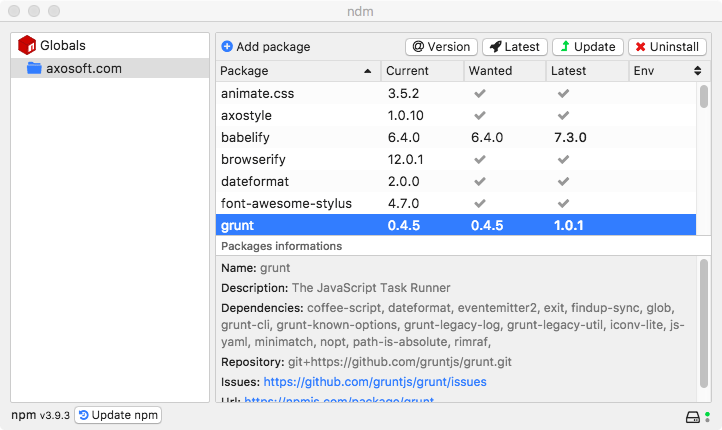Click the axostyle Wanted checkmark
722x430 pixels.
coord(480,115)
